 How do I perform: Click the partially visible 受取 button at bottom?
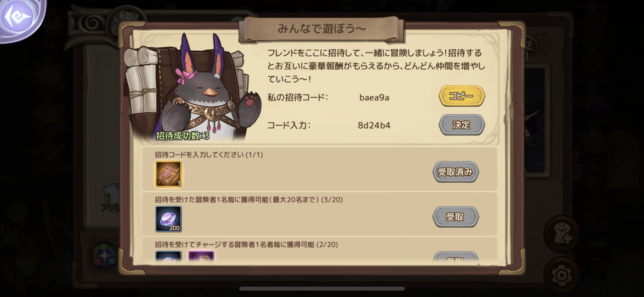[455, 258]
